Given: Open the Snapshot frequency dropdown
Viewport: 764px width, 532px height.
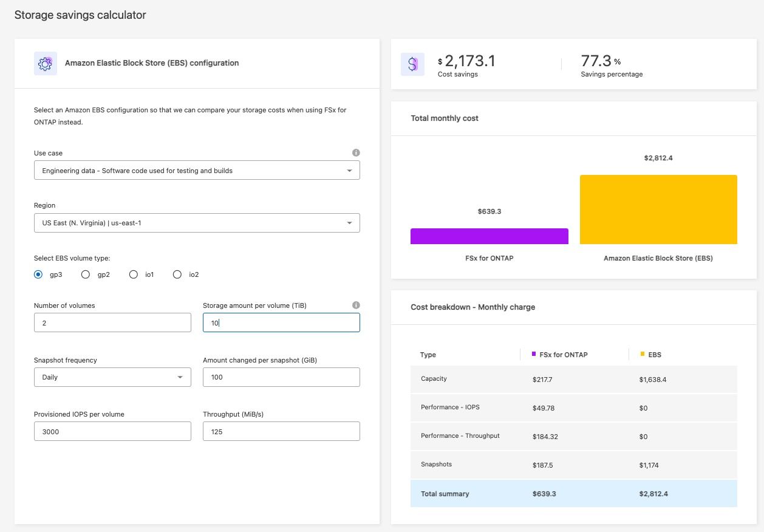Looking at the screenshot, I should [x=112, y=377].
